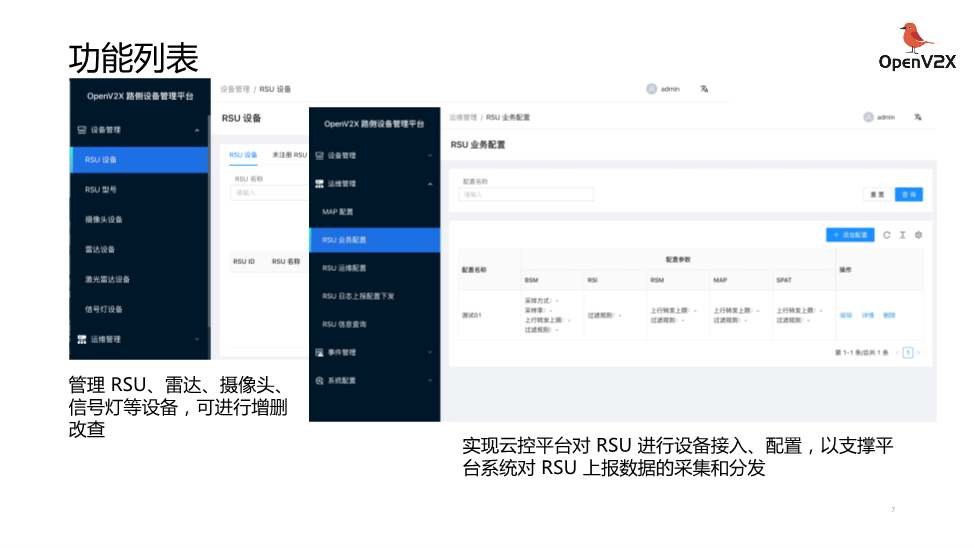Click admin avatar in RSU 设备 header
Image resolution: width=975 pixels, height=548 pixels.
[652, 89]
